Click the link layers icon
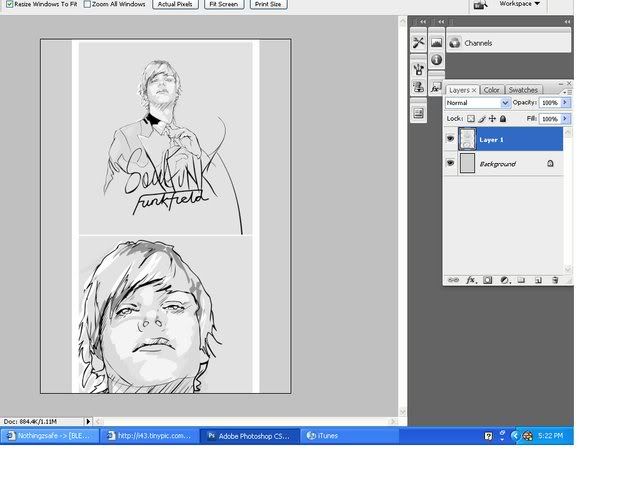This screenshot has height=480, width=640. (453, 280)
